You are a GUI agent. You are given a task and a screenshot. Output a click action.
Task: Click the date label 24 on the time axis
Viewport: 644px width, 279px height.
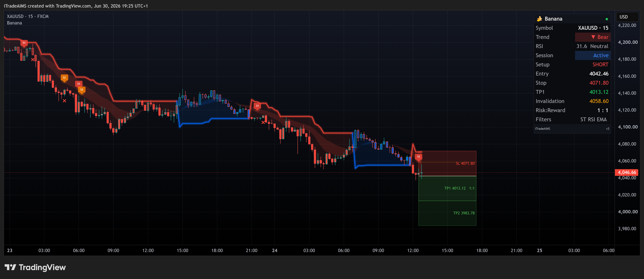click(274, 250)
